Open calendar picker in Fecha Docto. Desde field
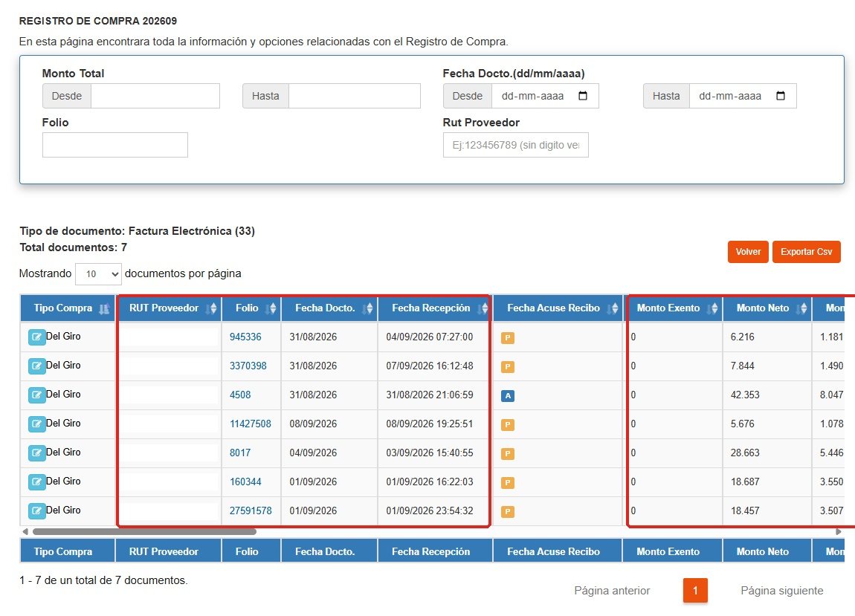This screenshot has height=616, width=855. 583,96
